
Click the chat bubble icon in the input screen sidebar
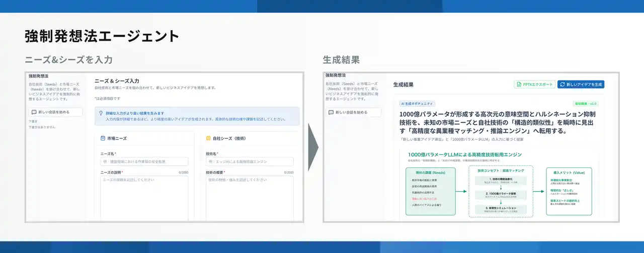[34, 112]
